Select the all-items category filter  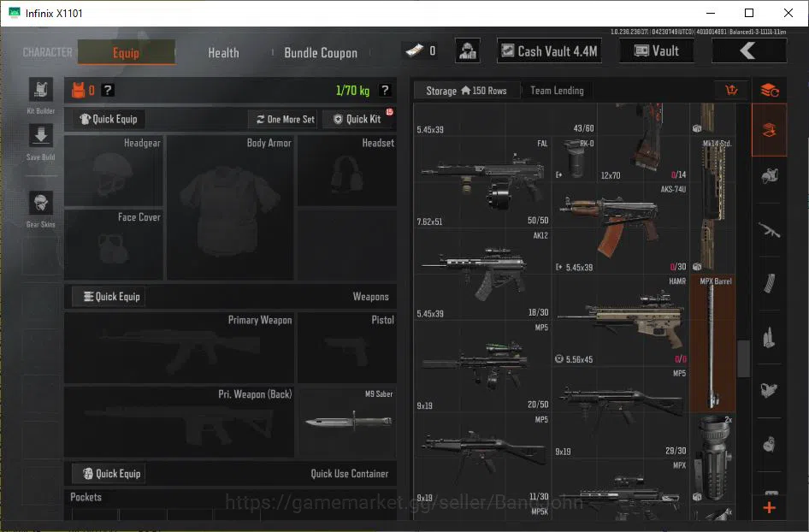(x=770, y=130)
